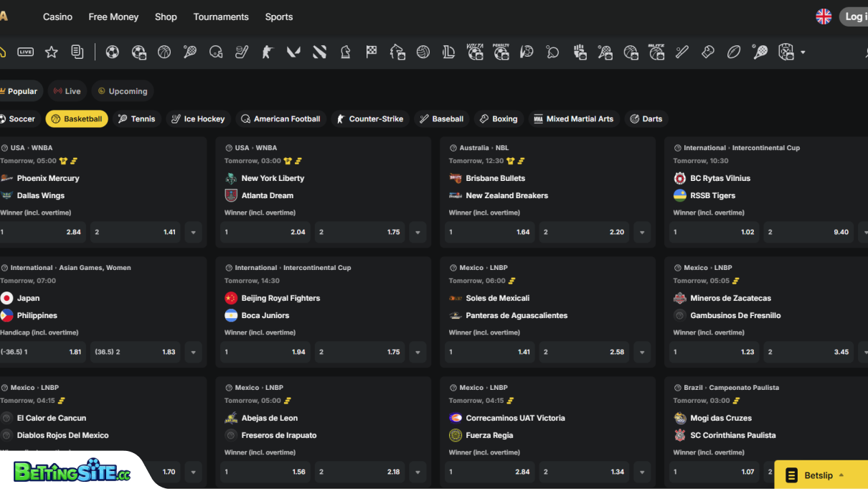
Task: Switch to the Live tab
Action: click(x=67, y=91)
